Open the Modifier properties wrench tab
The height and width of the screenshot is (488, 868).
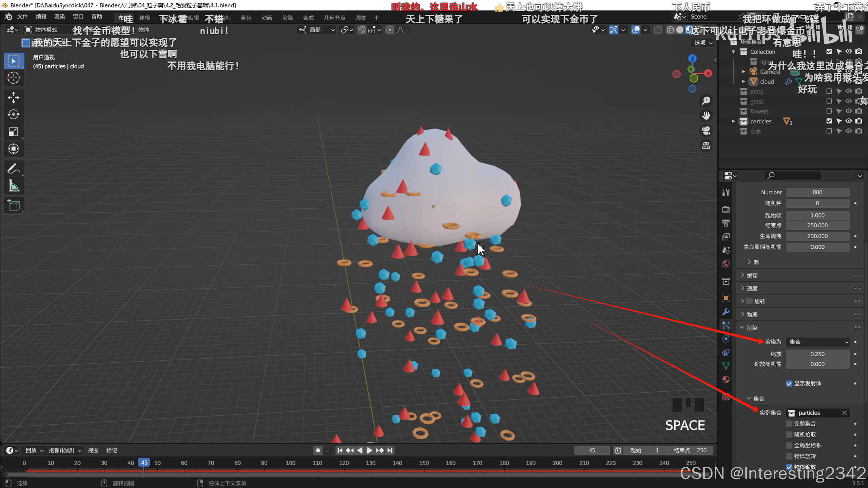pyautogui.click(x=726, y=312)
